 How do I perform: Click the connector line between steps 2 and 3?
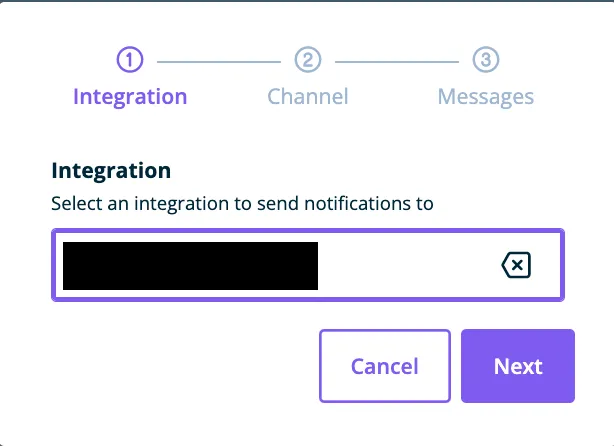point(397,60)
